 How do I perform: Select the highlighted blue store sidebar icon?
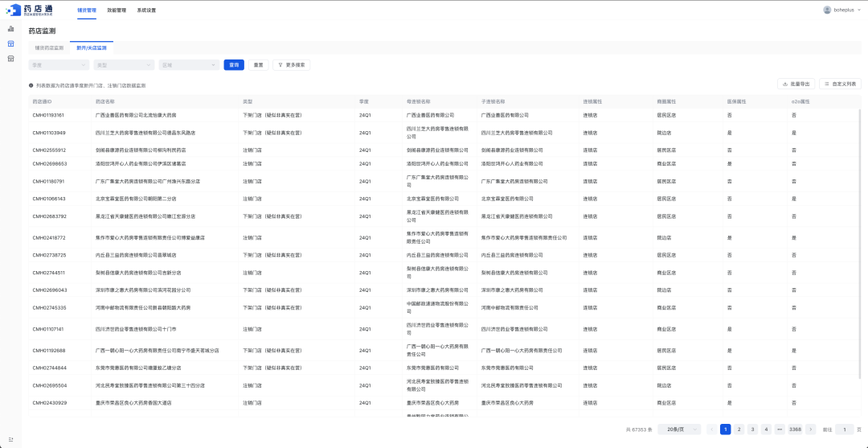[x=10, y=43]
